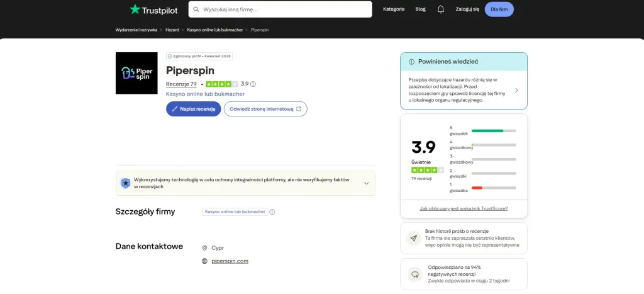Click the Piperspin heading title

click(x=190, y=71)
